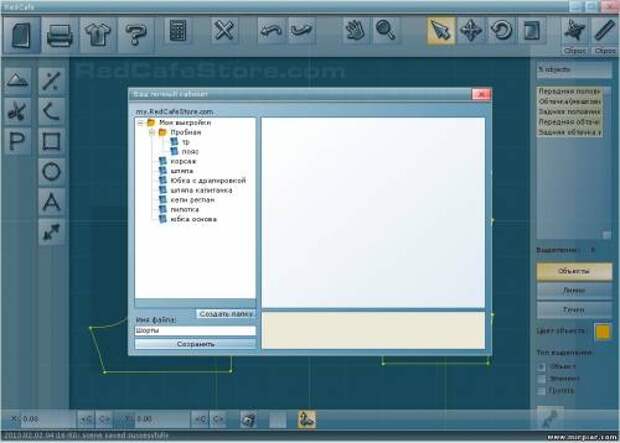Select 'Передняя обтач...' in the objects list
This screenshot has height=443, width=620.
click(569, 122)
